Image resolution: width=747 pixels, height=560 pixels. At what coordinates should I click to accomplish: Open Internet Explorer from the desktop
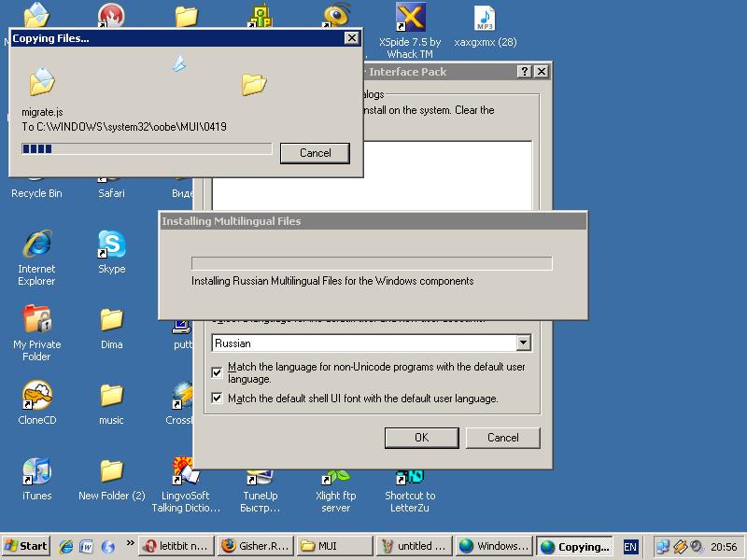36,245
